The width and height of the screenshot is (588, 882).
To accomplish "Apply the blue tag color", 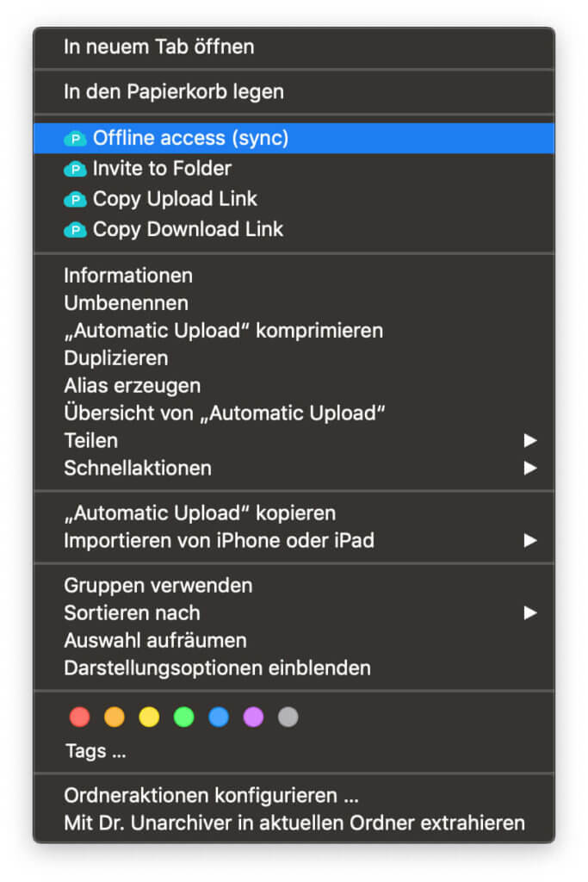I will click(x=219, y=717).
